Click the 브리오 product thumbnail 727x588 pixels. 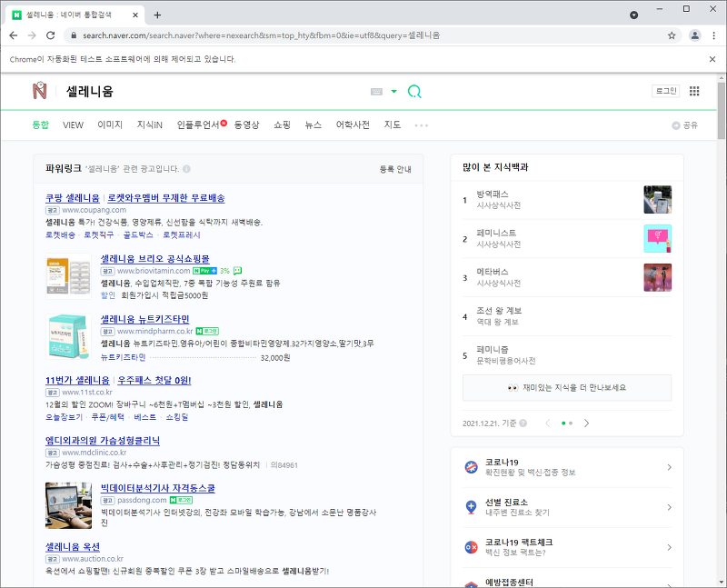pos(68,276)
